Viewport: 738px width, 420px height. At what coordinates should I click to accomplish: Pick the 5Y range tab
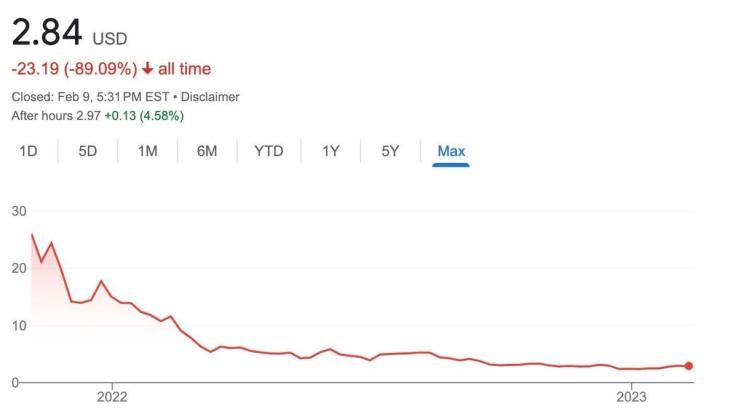pos(390,151)
